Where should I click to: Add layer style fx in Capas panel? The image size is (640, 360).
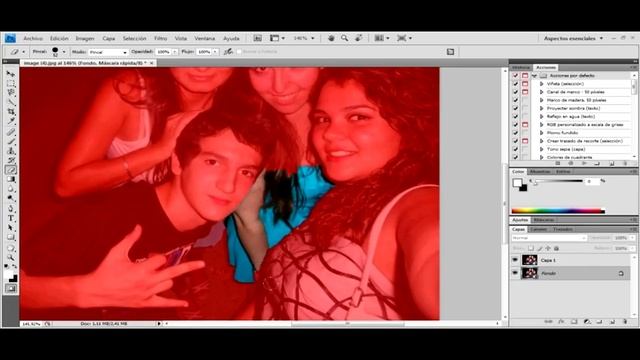(x=561, y=322)
